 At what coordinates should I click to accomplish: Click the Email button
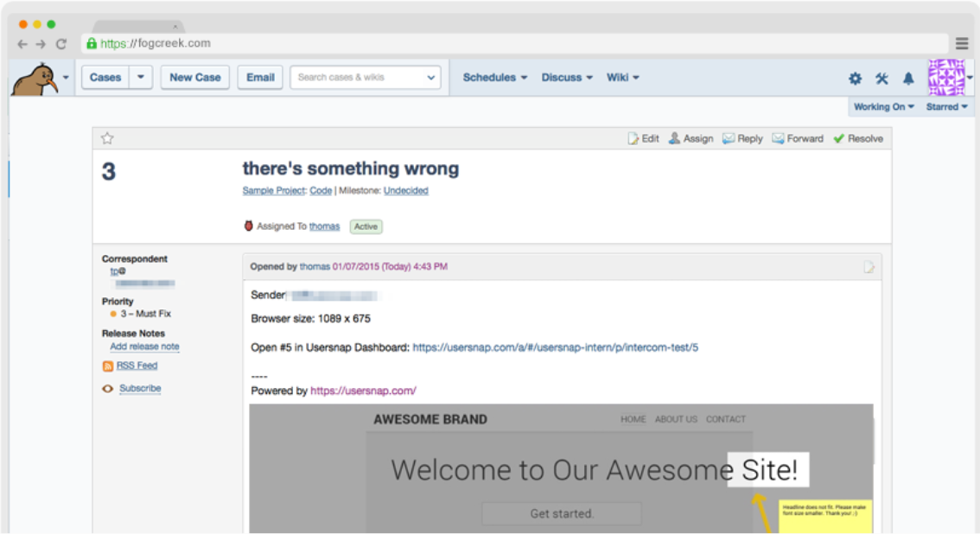pyautogui.click(x=260, y=78)
